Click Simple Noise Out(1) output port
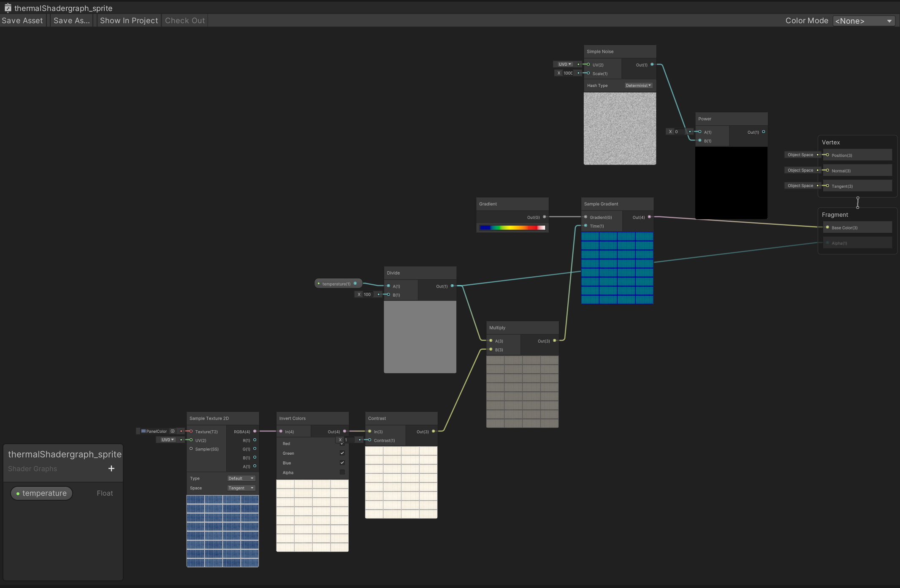Screen dimensions: 900x588 tap(652, 65)
